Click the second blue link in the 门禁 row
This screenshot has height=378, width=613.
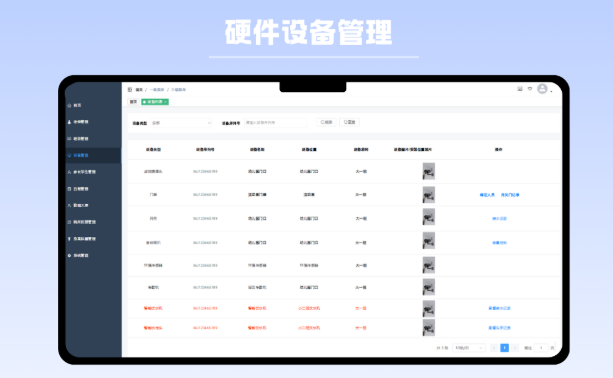tap(510, 195)
